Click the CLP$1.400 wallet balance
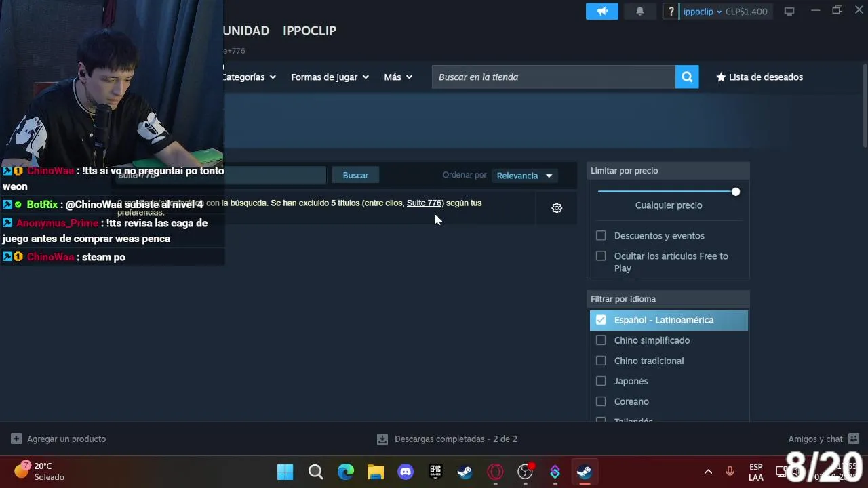868x488 pixels. [x=747, y=12]
